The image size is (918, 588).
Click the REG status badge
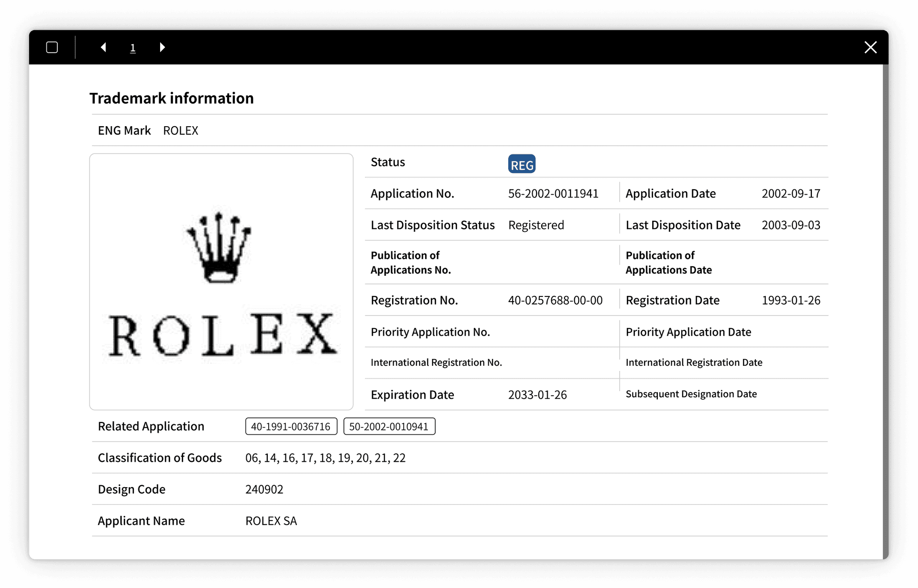pos(522,164)
